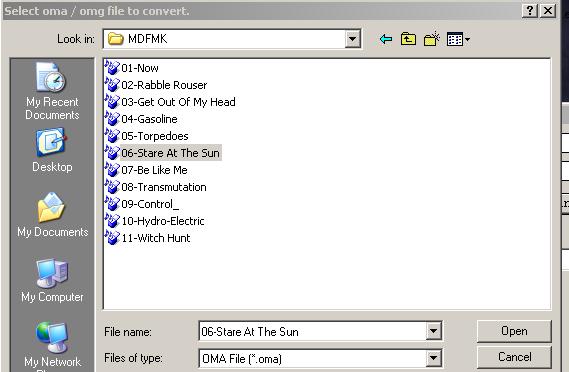This screenshot has width=569, height=372.
Task: Click the file icon of 05-Torpedoes
Action: tap(112, 136)
